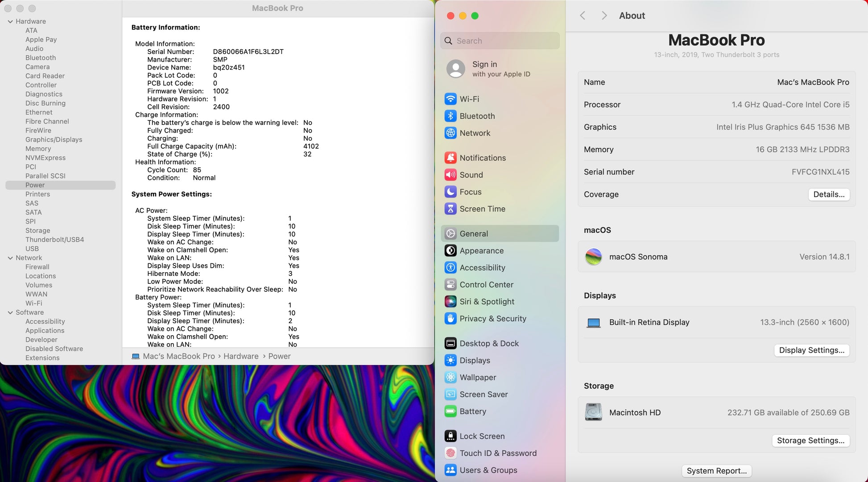Click the green Battery icon

click(x=451, y=411)
